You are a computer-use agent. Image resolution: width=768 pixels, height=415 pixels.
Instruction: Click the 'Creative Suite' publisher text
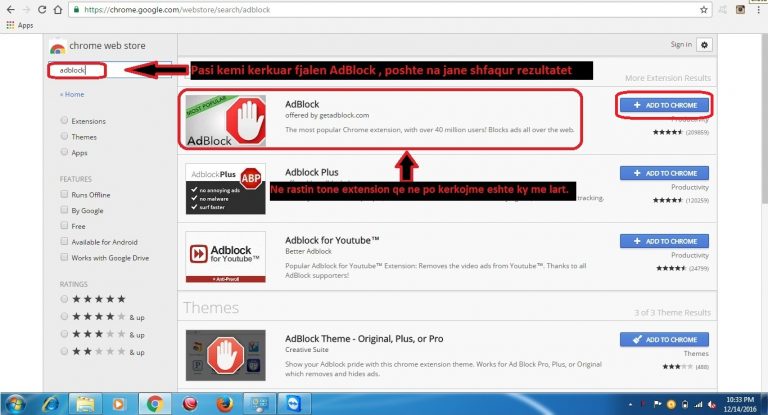click(307, 350)
